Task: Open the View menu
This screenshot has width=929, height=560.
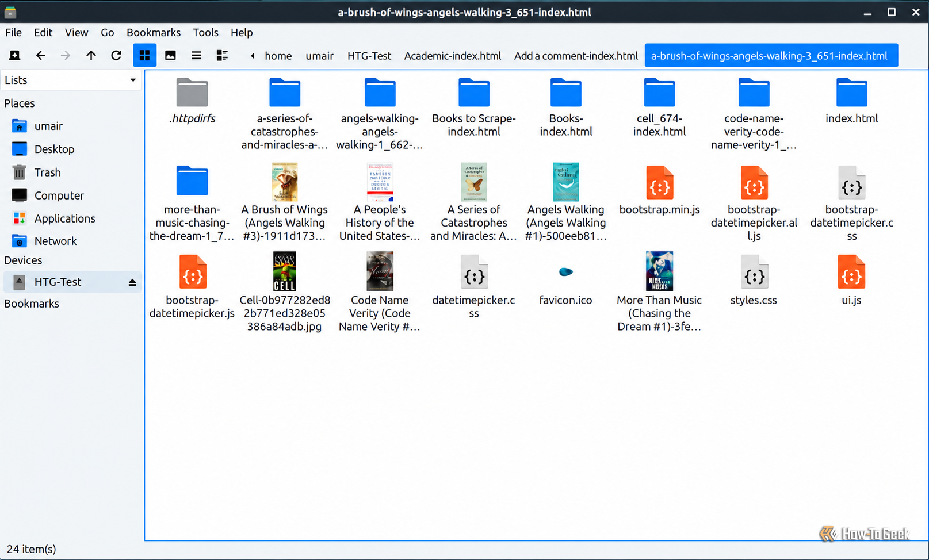Action: pos(77,32)
